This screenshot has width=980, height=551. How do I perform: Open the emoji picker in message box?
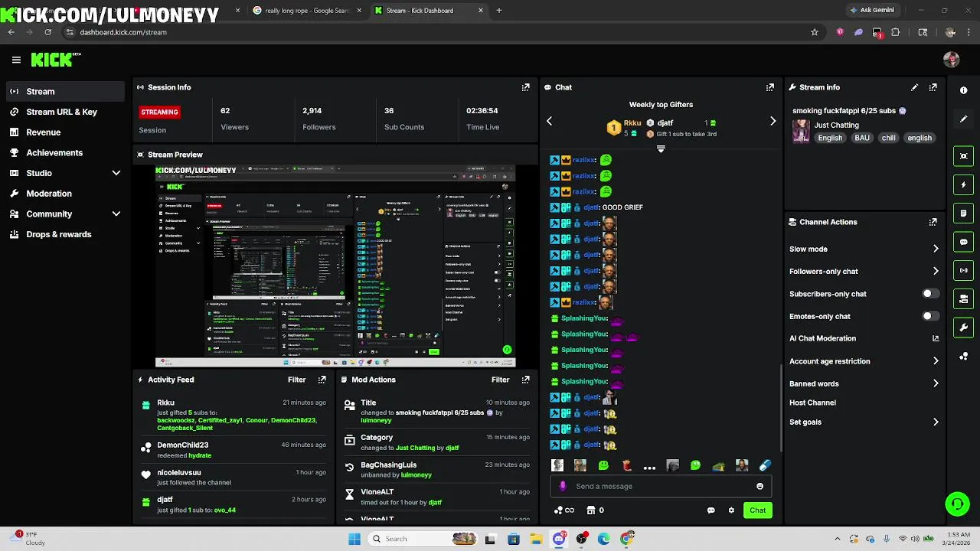coord(759,486)
